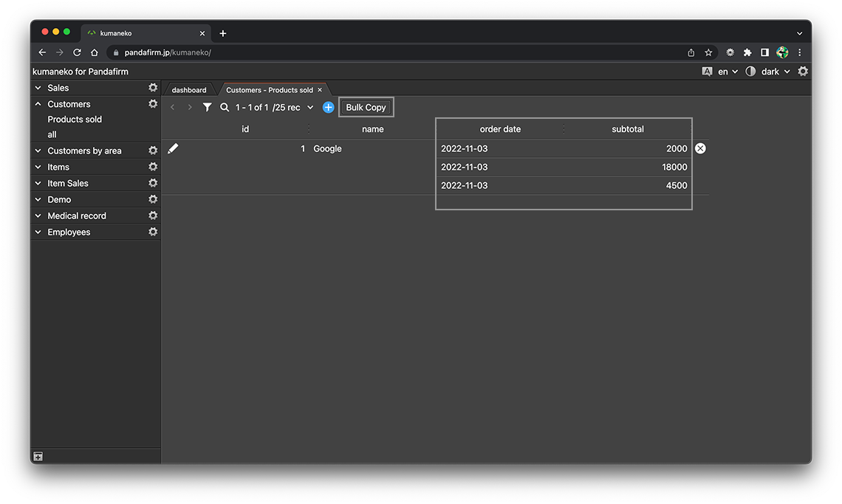Click the Bulk Copy button
Image resolution: width=842 pixels, height=504 pixels.
366,108
